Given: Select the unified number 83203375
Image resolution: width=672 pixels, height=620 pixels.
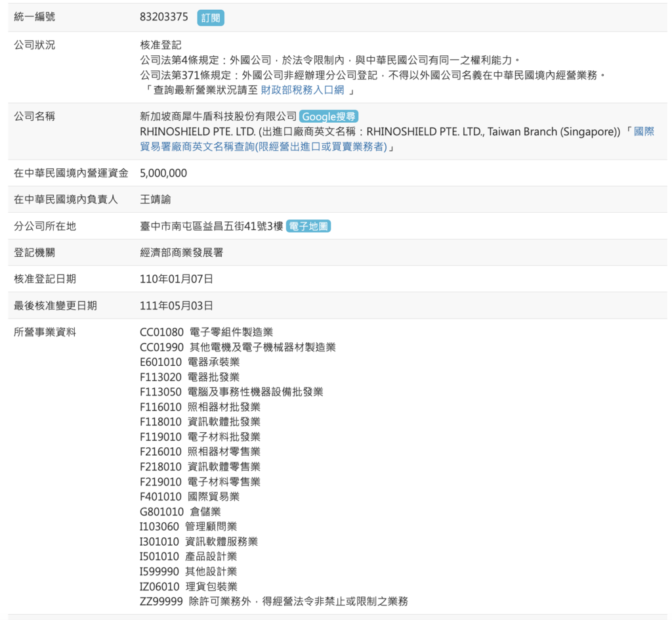Looking at the screenshot, I should (163, 16).
